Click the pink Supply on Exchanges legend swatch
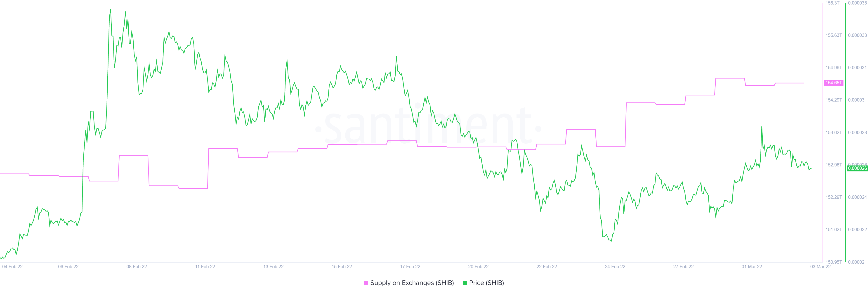This screenshot has height=294, width=868. click(366, 283)
